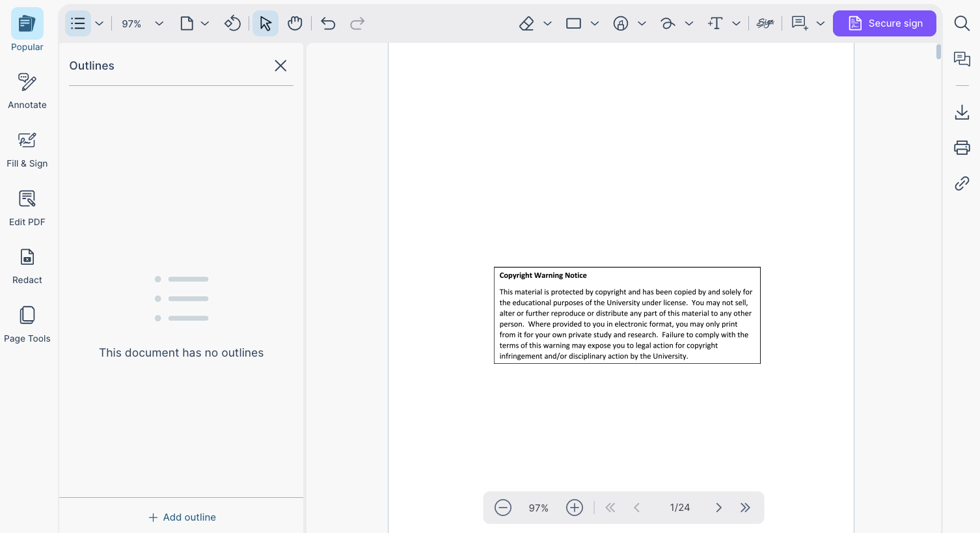Expand the shape tool options chevron
980x533 pixels.
[595, 23]
